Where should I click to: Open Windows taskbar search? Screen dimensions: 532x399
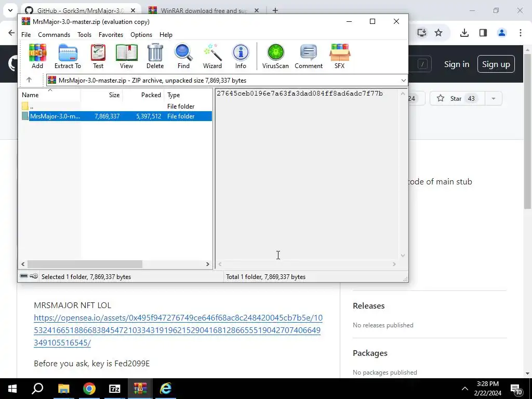(x=37, y=389)
